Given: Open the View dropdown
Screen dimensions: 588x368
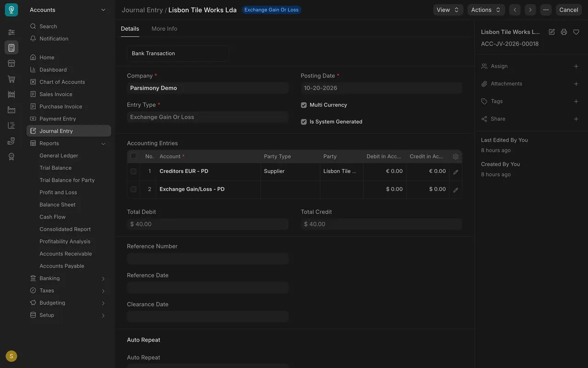Looking at the screenshot, I should click(448, 10).
